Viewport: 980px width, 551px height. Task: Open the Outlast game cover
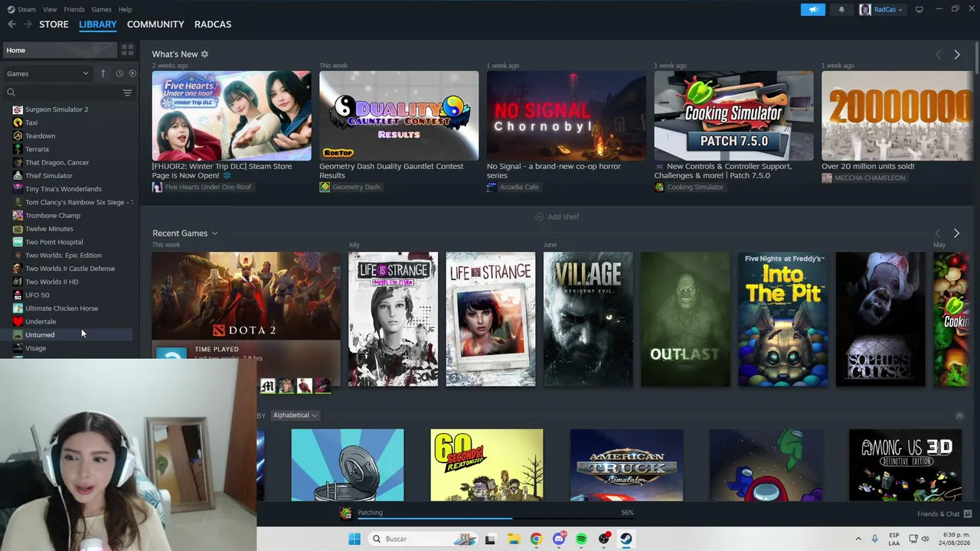point(685,319)
